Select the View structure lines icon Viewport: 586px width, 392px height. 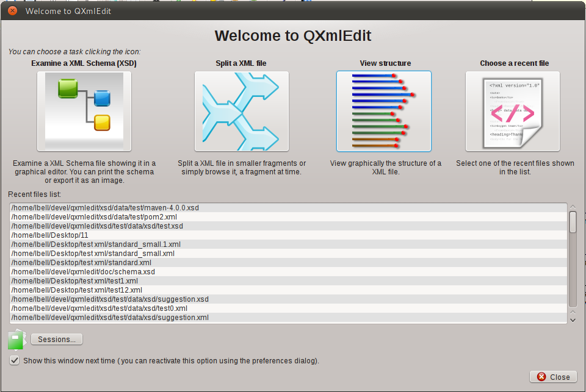[384, 111]
